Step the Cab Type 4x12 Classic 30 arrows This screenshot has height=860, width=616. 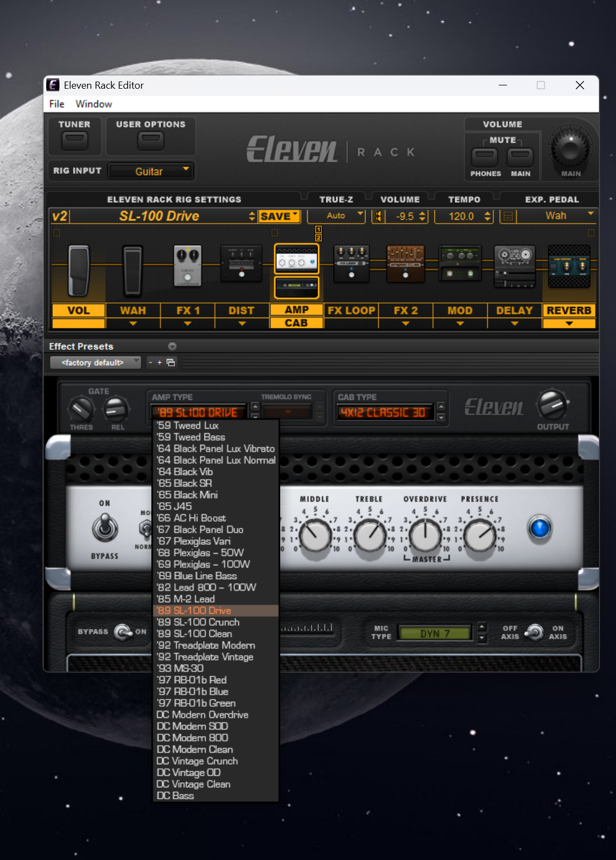pos(441,412)
